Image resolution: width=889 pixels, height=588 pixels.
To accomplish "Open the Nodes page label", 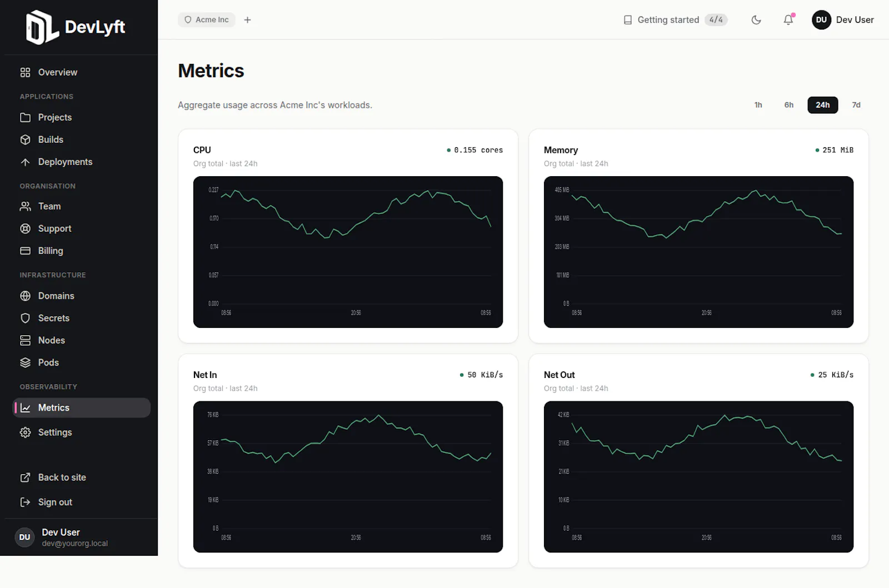I will [x=52, y=340].
